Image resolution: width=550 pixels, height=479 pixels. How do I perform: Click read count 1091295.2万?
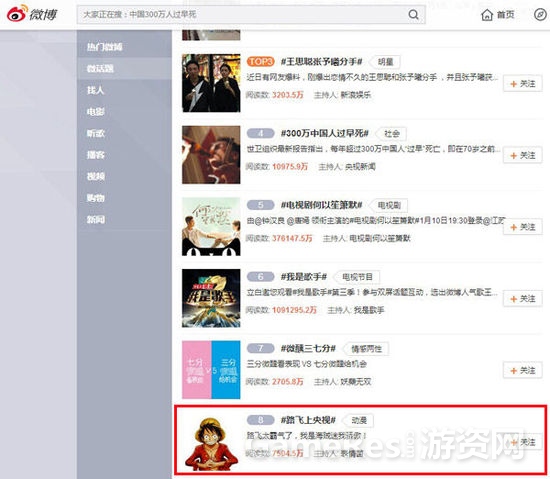pos(294,310)
